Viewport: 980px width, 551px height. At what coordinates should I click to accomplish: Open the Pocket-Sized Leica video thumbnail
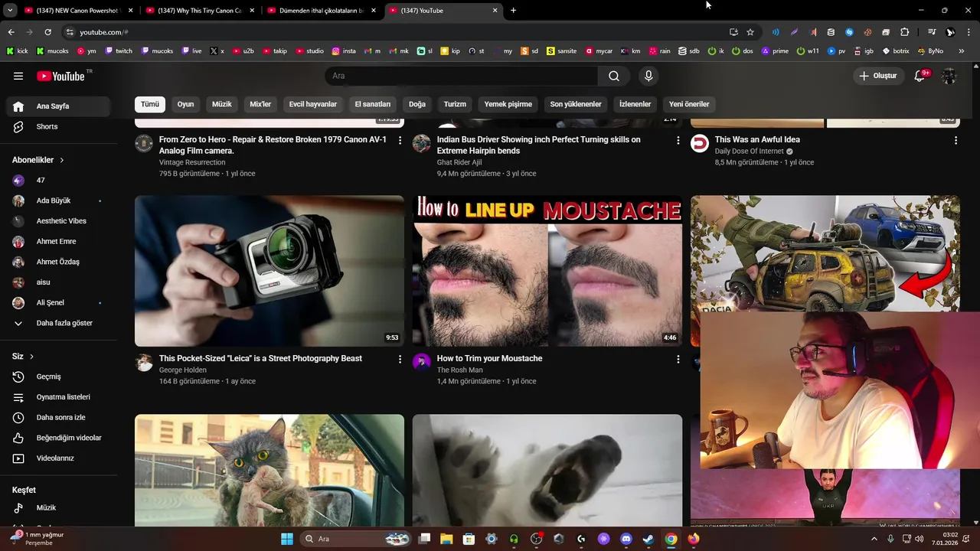pyautogui.click(x=269, y=271)
